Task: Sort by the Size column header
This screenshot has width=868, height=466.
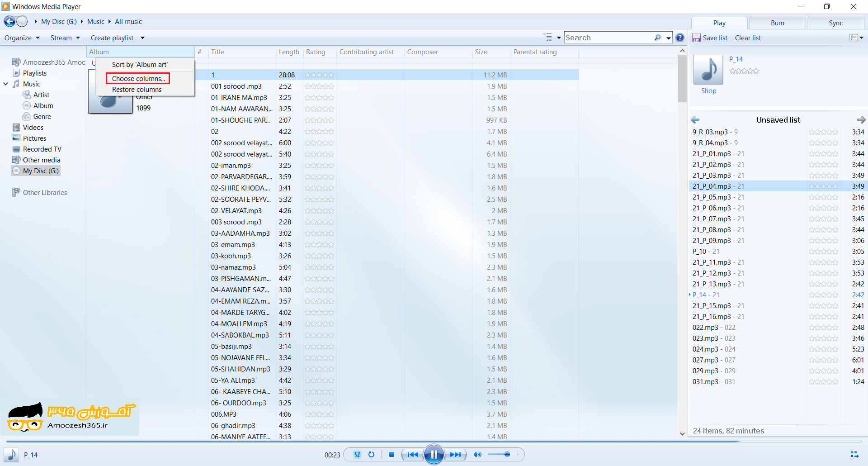Action: coord(491,52)
